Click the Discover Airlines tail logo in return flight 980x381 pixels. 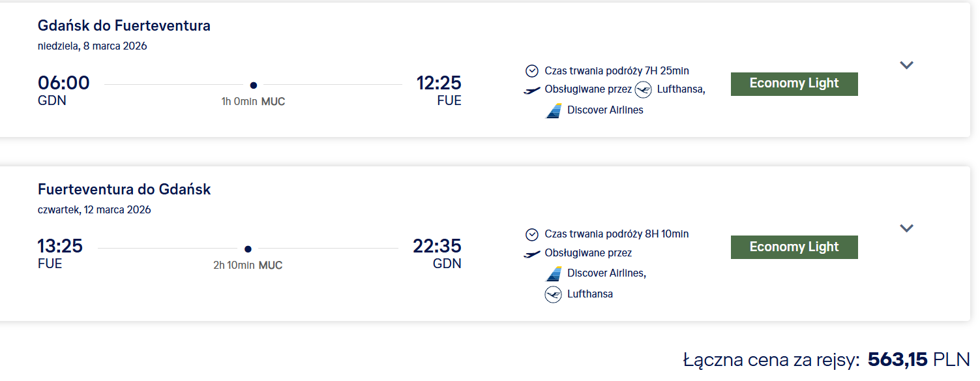pyautogui.click(x=554, y=273)
